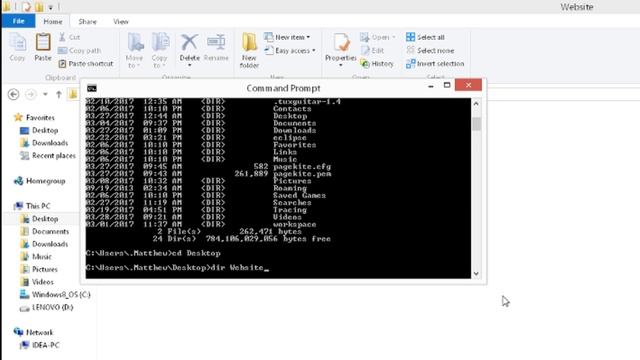Open the File menu tab

[18, 21]
